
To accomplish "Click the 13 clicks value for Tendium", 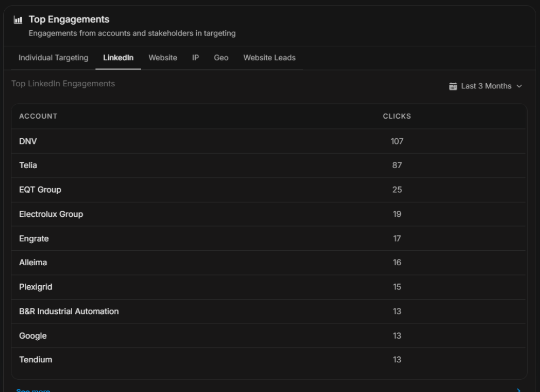I will point(397,360).
